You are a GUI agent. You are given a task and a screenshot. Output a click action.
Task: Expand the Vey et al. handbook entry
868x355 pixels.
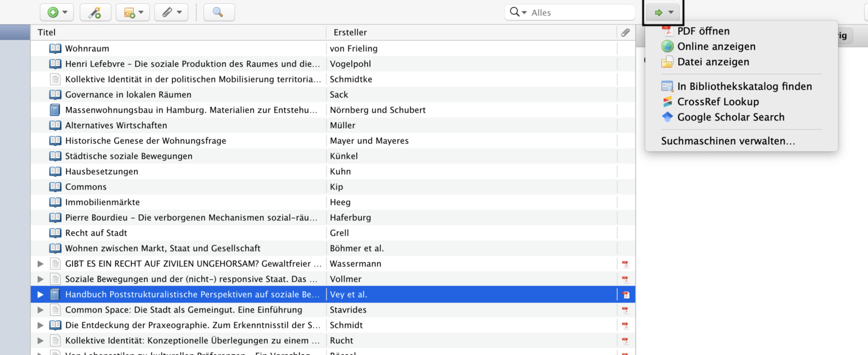40,294
